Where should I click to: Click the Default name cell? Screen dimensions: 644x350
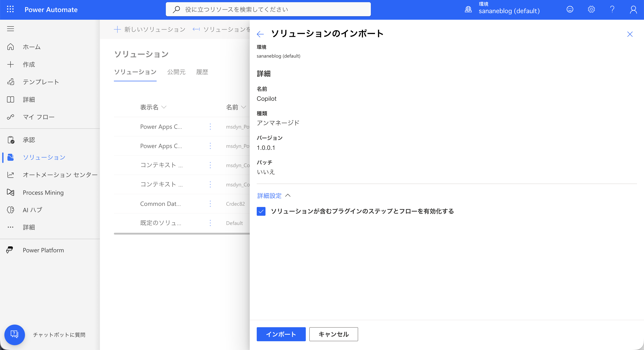pyautogui.click(x=234, y=223)
